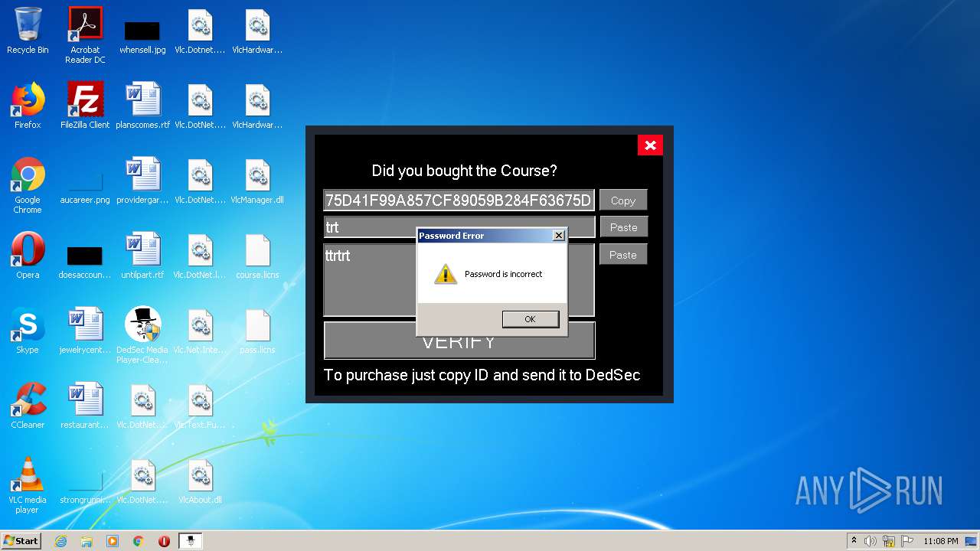Open Google Chrome desktop shortcut
This screenshot has width=980, height=551.
(x=28, y=186)
